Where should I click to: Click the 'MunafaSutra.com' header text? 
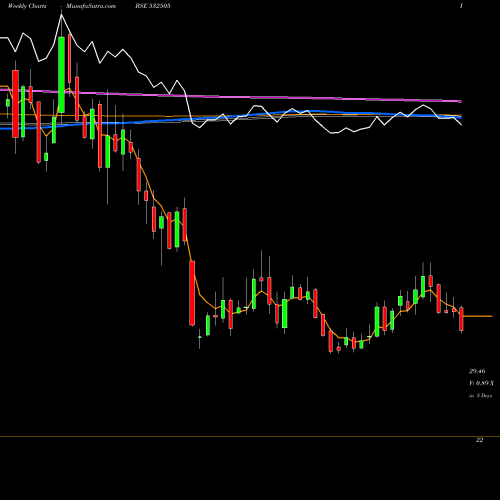[x=91, y=6]
